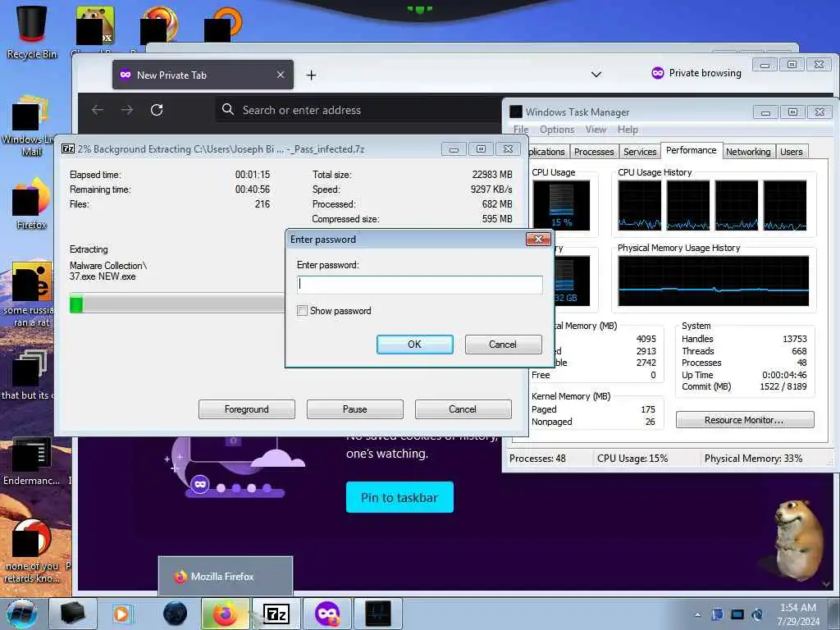840x630 pixels.
Task: Open the Recycle Bin desktop icon
Action: click(32, 31)
